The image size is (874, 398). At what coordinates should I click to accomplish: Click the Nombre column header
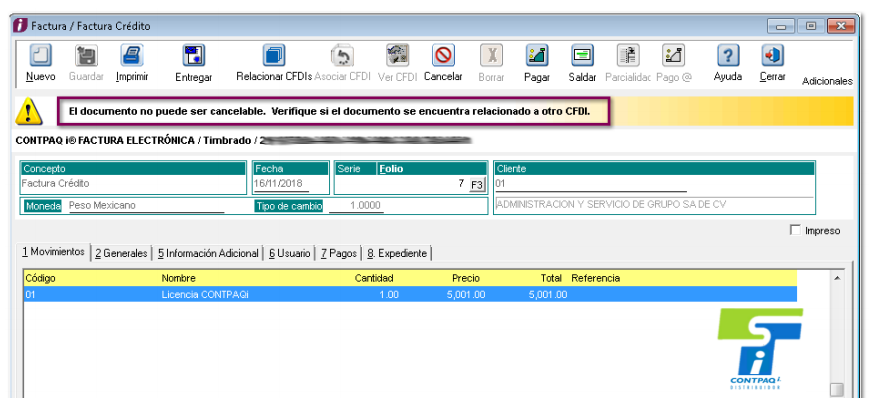pos(178,278)
